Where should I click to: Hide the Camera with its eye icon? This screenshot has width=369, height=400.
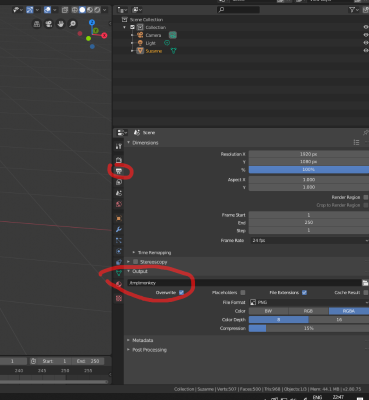tap(366, 35)
